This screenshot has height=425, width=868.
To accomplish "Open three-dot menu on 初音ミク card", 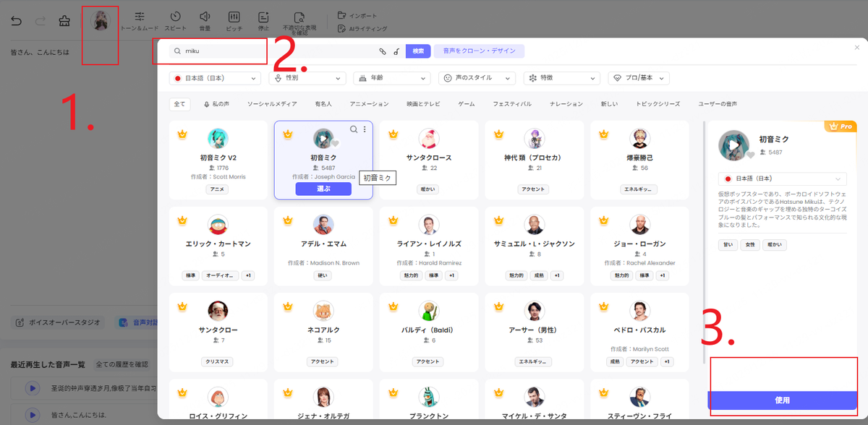I will [365, 129].
